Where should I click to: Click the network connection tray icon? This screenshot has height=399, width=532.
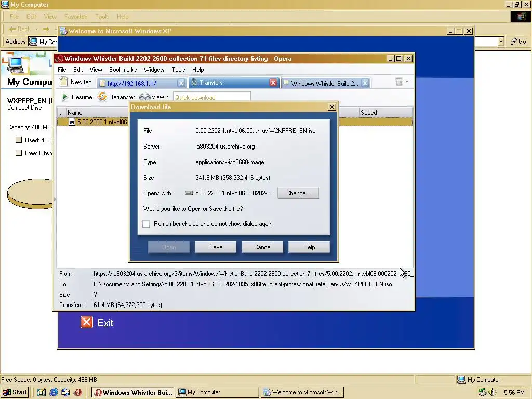click(x=483, y=393)
